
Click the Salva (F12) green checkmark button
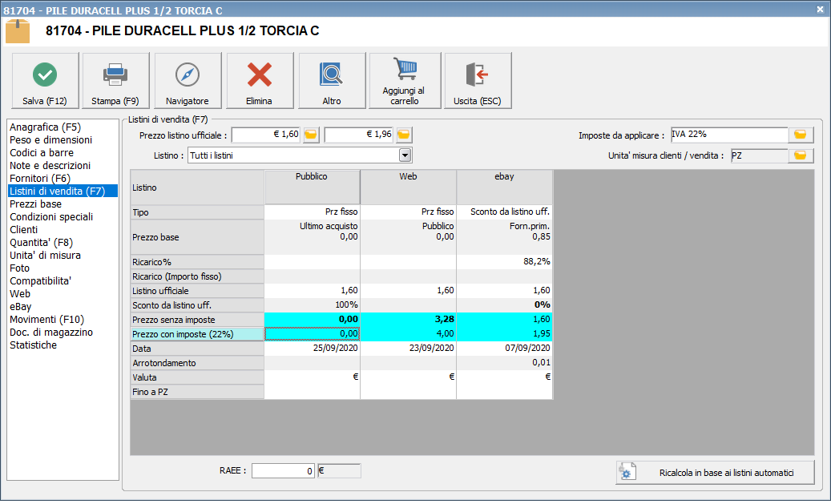45,81
